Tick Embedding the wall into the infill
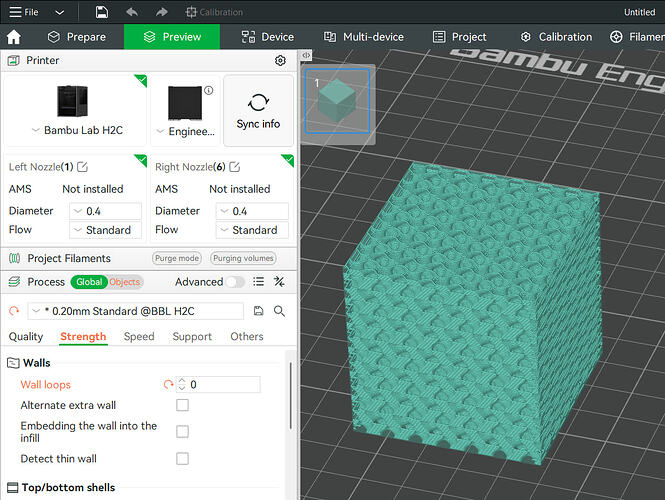The width and height of the screenshot is (665, 500). (182, 432)
